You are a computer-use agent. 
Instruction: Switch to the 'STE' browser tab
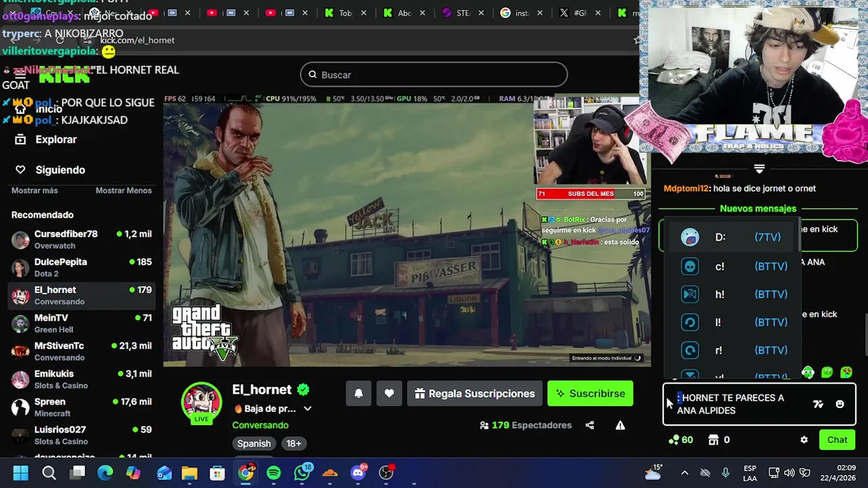456,13
